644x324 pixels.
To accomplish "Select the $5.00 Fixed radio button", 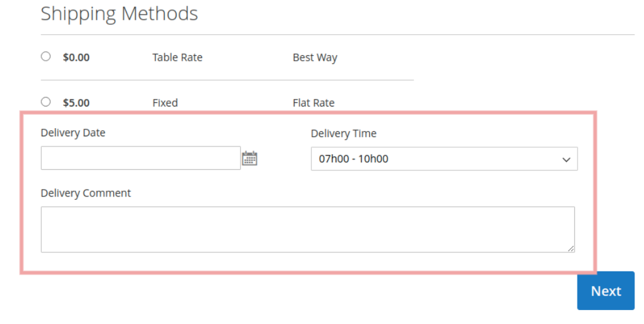I will click(x=46, y=101).
